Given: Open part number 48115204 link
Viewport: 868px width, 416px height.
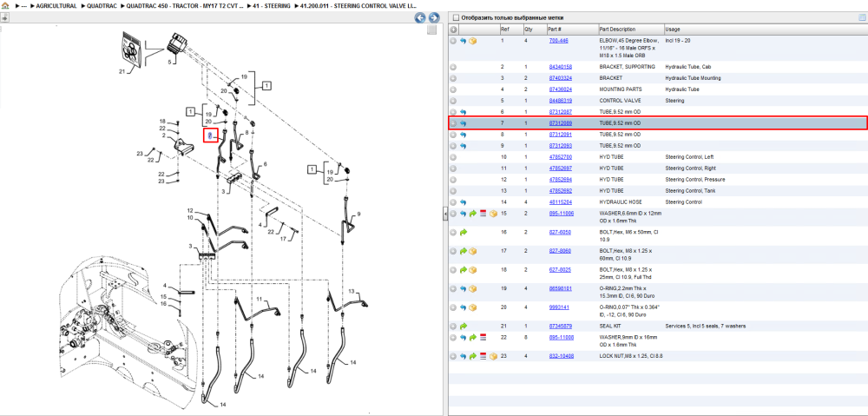Looking at the screenshot, I should pos(560,202).
